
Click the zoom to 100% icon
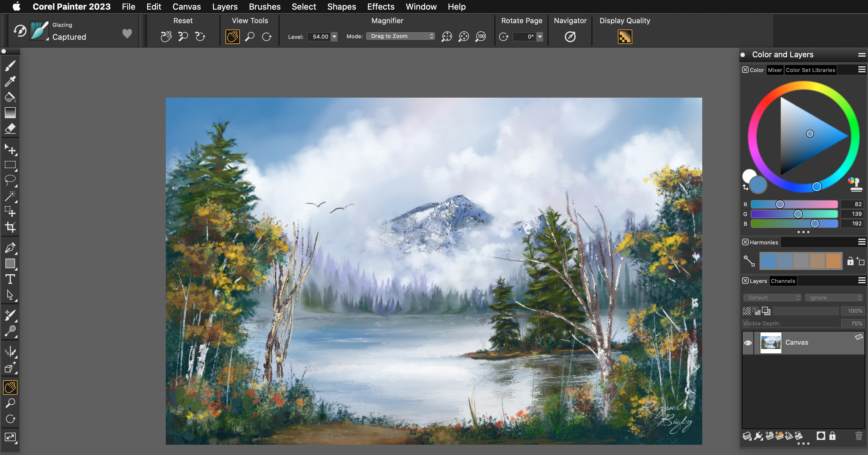[480, 37]
